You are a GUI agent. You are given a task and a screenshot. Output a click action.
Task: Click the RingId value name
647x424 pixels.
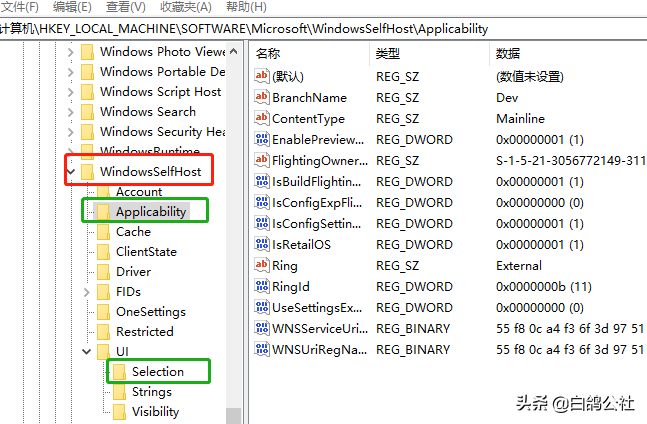click(290, 287)
